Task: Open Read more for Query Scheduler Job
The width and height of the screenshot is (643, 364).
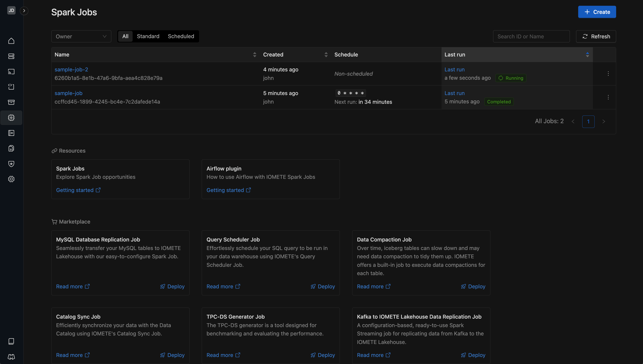Action: [223, 286]
